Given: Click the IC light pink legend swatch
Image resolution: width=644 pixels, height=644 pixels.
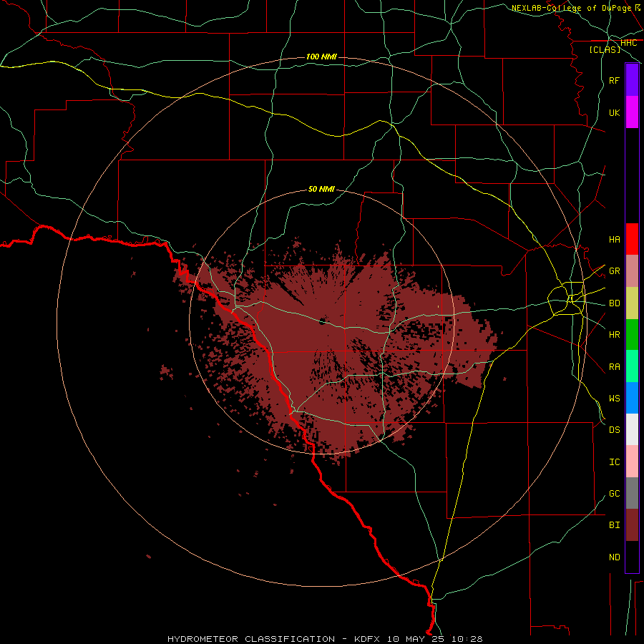Looking at the screenshot, I should click(x=632, y=462).
